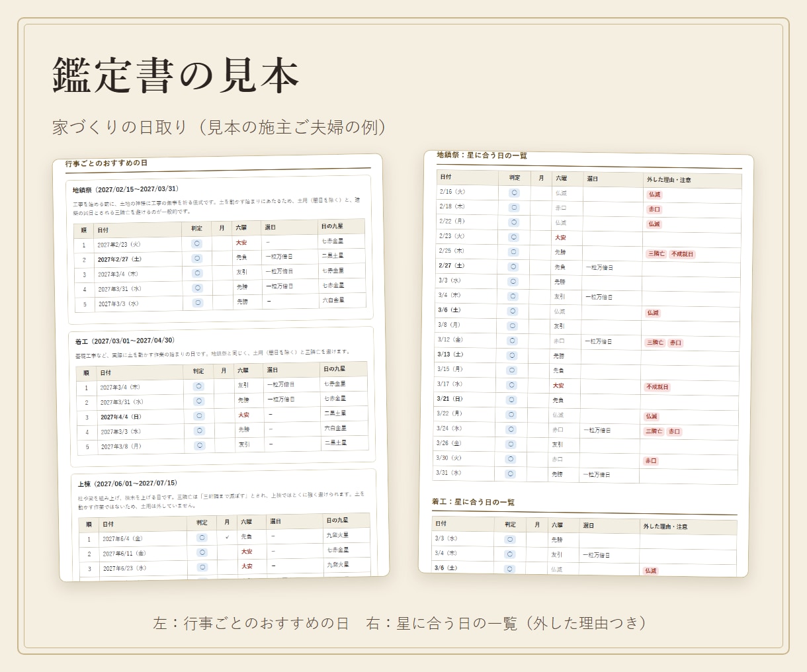Click the 赤口 tag in the 2/18(木) row

click(654, 209)
